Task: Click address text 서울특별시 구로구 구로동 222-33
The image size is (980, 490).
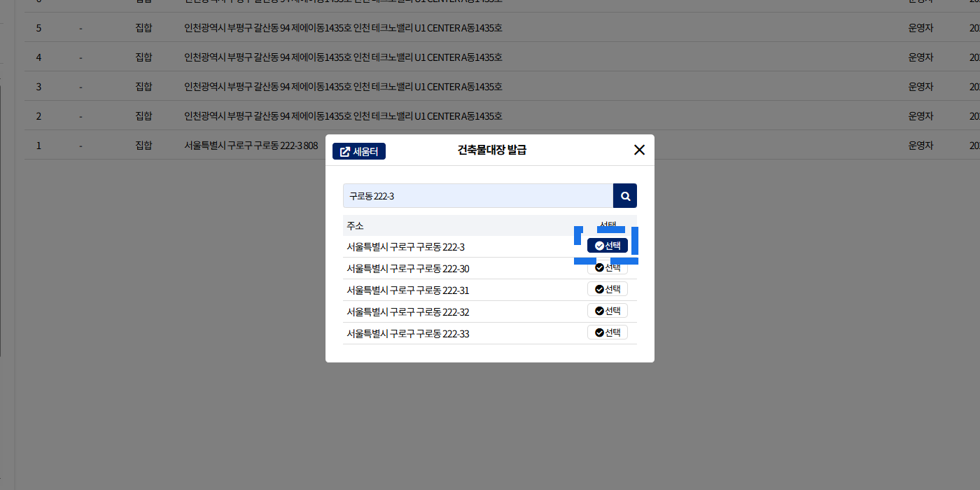Action: pyautogui.click(x=407, y=334)
